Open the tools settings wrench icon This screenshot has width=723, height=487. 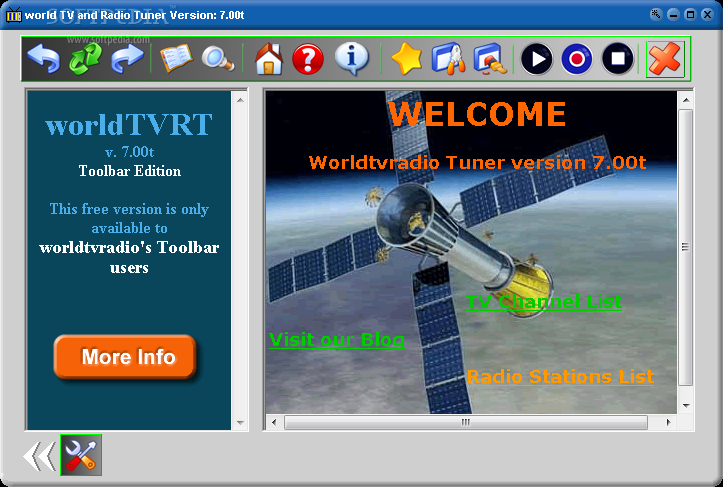point(81,455)
